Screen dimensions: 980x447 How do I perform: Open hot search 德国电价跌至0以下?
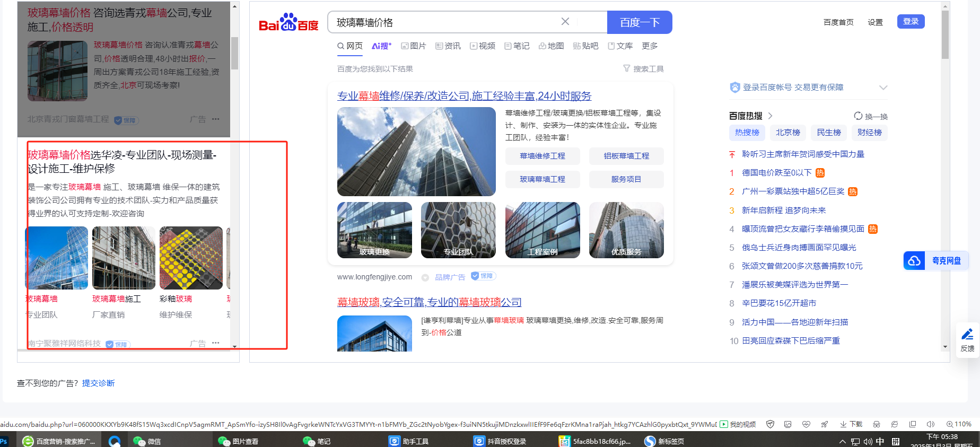coord(777,173)
